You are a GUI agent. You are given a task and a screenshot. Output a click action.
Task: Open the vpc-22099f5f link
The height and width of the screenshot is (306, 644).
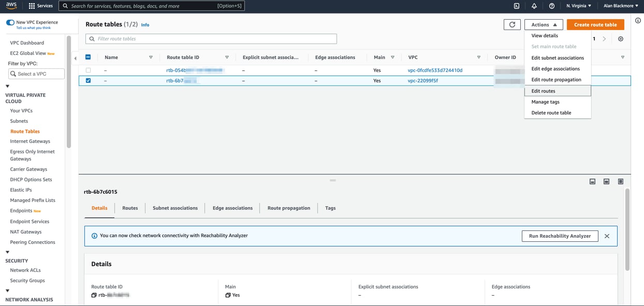click(422, 80)
